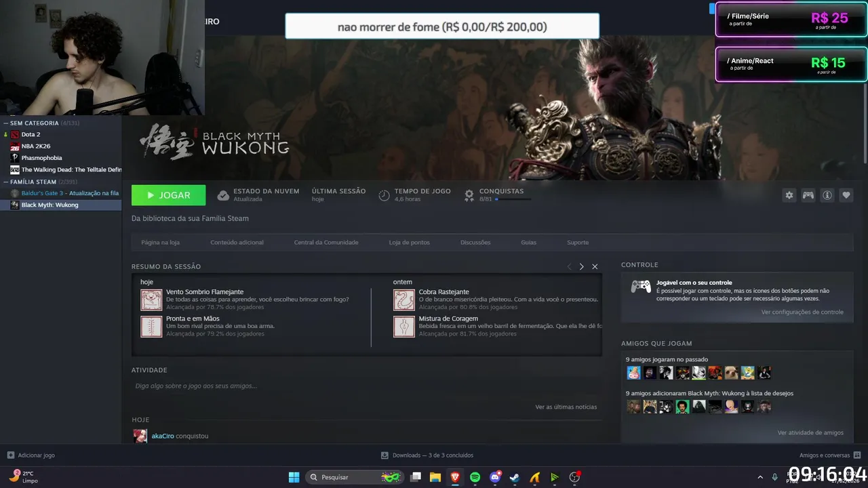This screenshot has width=868, height=488.
Task: Open the Conteúdo adicional tab
Action: pos(237,242)
